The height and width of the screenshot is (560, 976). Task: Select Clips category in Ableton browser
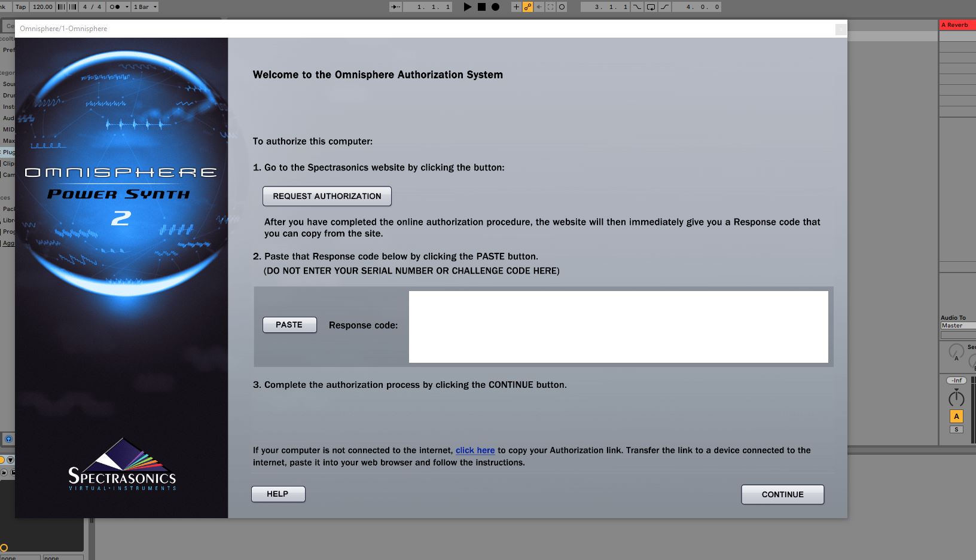tap(8, 163)
